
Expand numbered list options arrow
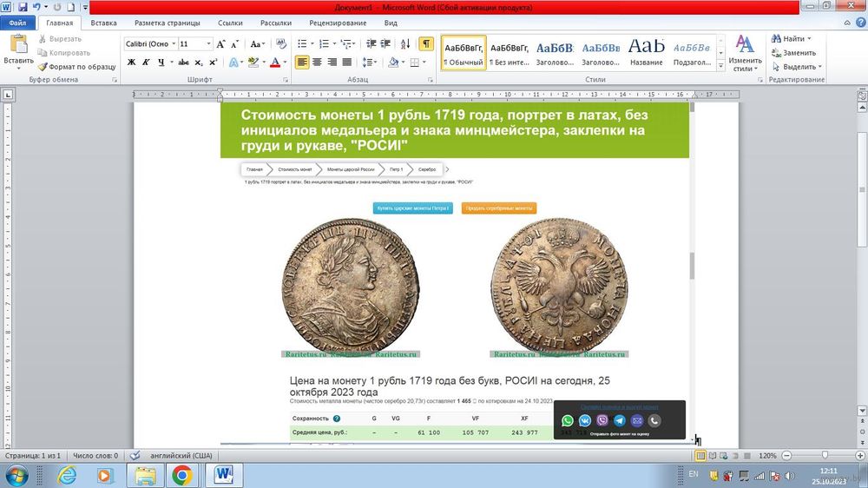click(x=334, y=43)
